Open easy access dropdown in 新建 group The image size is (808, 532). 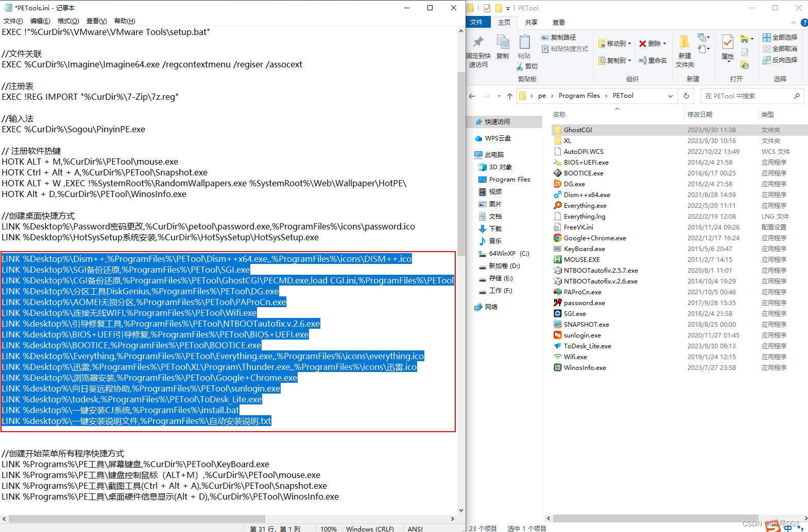pos(704,49)
